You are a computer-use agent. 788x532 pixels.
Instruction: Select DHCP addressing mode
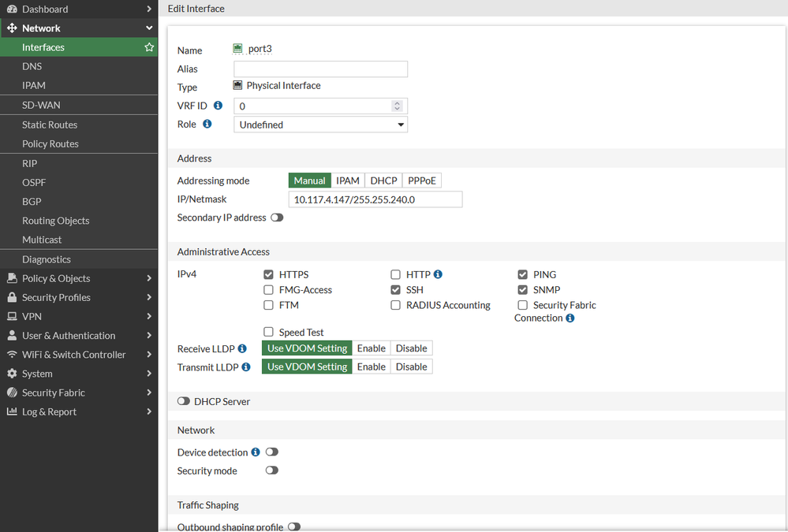[383, 180]
